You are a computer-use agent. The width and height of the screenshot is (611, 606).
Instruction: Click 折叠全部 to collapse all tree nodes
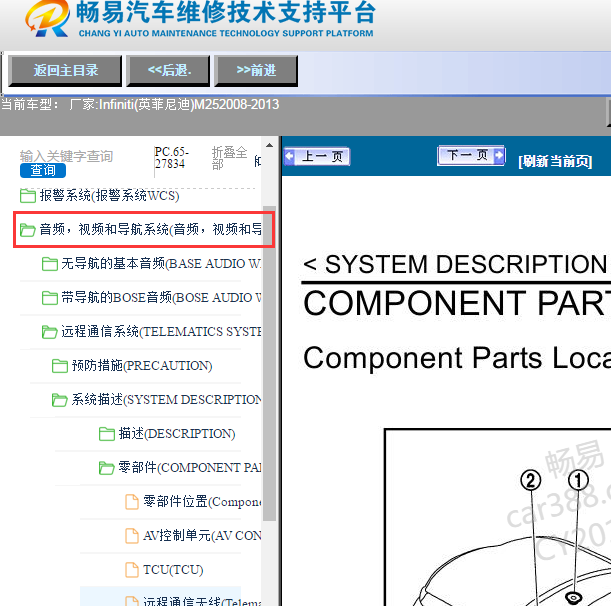pyautogui.click(x=229, y=158)
